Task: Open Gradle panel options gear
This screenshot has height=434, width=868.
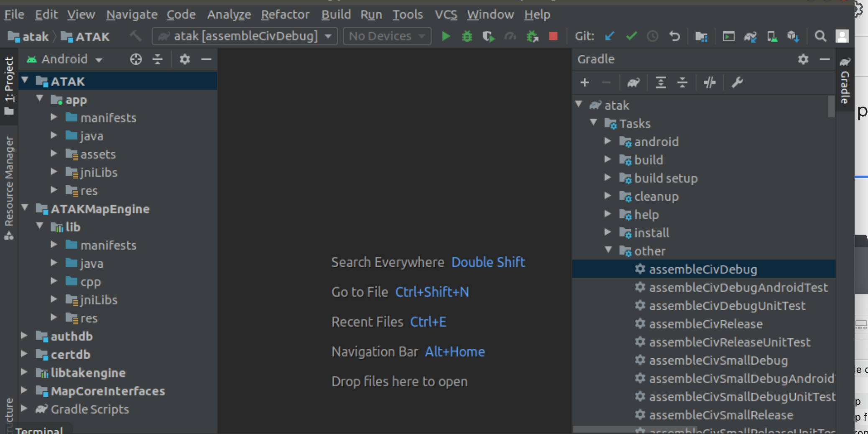Action: (x=803, y=59)
